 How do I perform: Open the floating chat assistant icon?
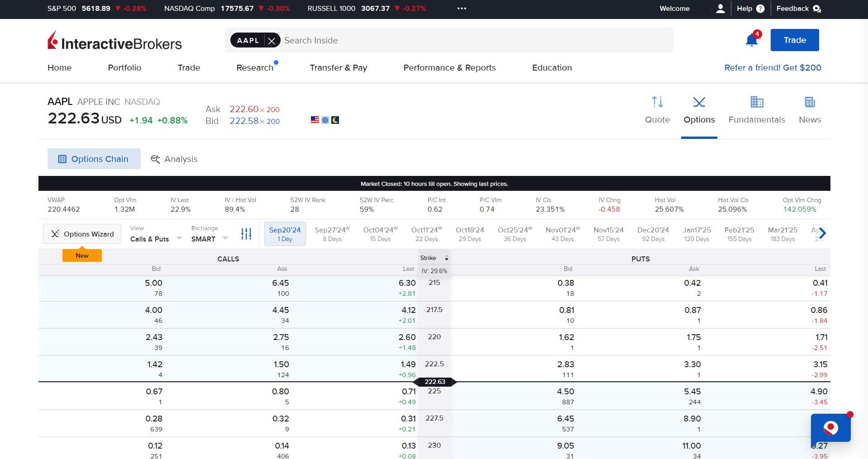coord(830,428)
